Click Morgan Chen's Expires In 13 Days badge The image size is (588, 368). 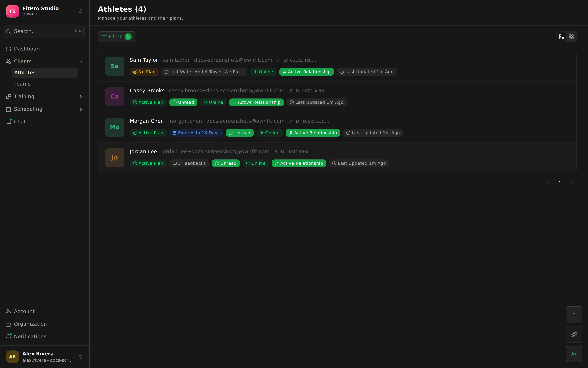point(196,133)
